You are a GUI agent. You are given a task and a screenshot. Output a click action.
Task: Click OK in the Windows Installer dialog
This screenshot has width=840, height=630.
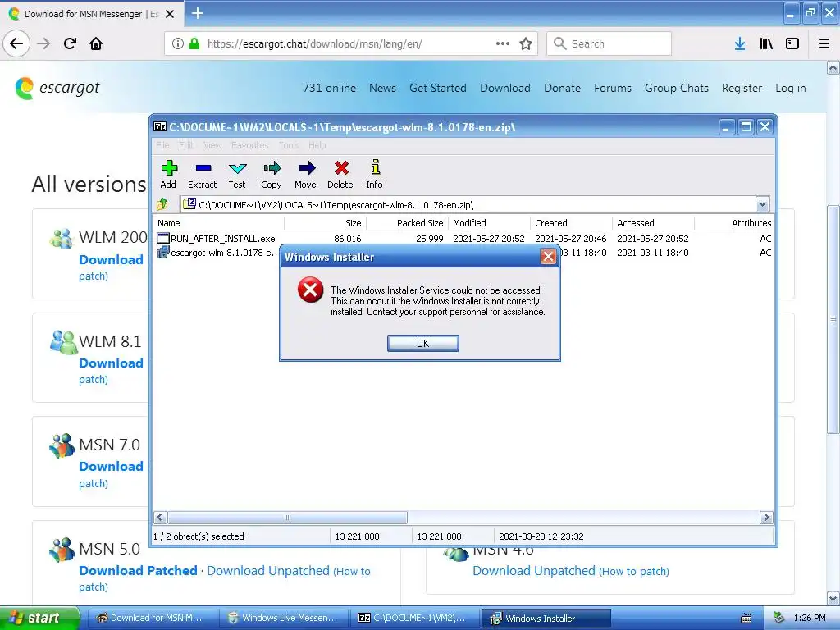pos(422,343)
